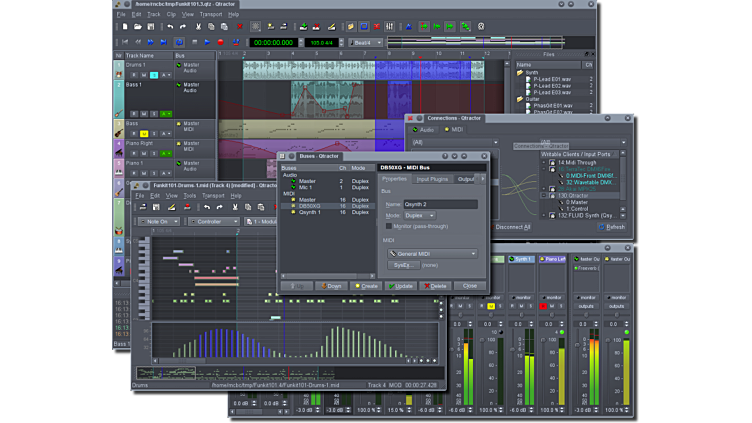Image resolution: width=752 pixels, height=423 pixels.
Task: Open the left (All) dropdown in Connections window
Action: [455, 142]
